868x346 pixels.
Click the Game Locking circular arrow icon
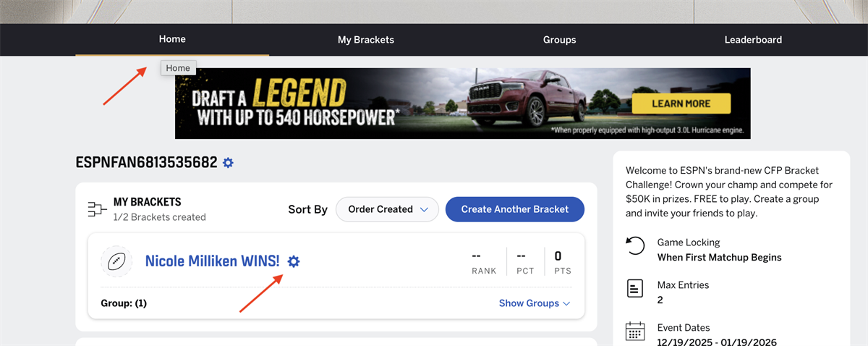(634, 246)
